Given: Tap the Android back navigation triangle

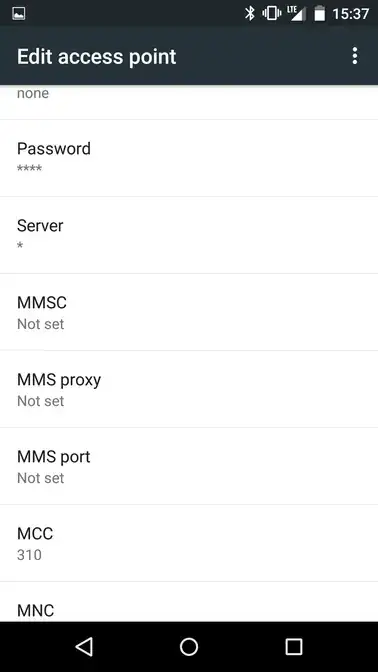Looking at the screenshot, I should [x=84, y=647].
